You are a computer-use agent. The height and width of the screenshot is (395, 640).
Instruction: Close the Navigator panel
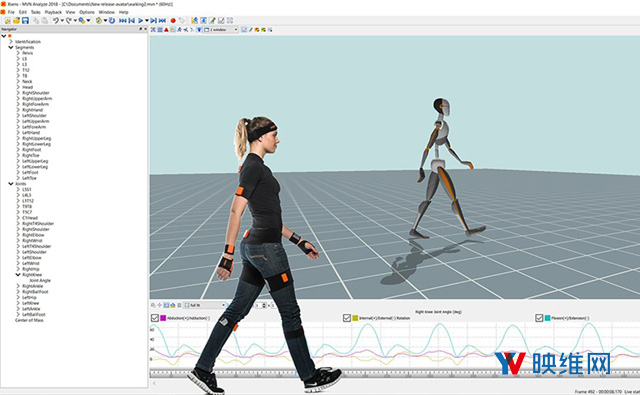click(145, 29)
